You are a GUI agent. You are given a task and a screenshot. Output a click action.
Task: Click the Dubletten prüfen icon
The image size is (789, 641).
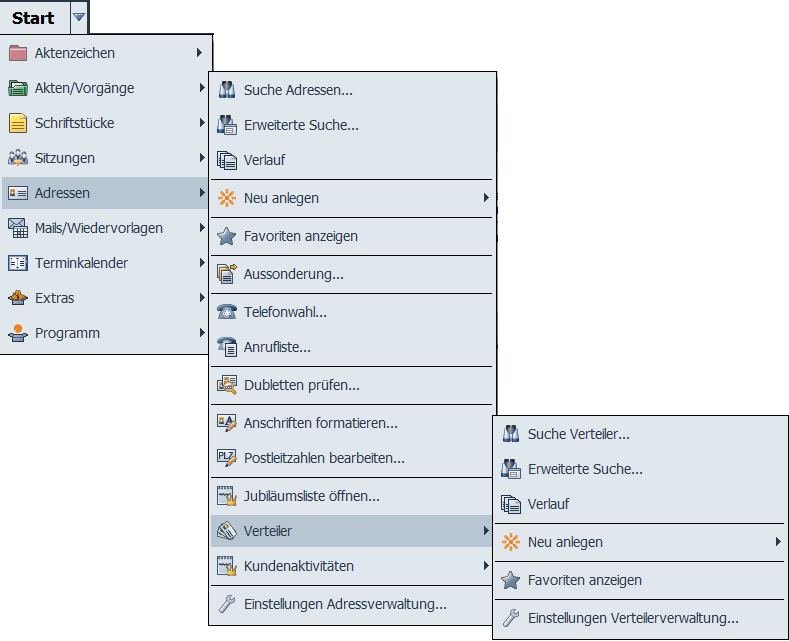pyautogui.click(x=226, y=384)
